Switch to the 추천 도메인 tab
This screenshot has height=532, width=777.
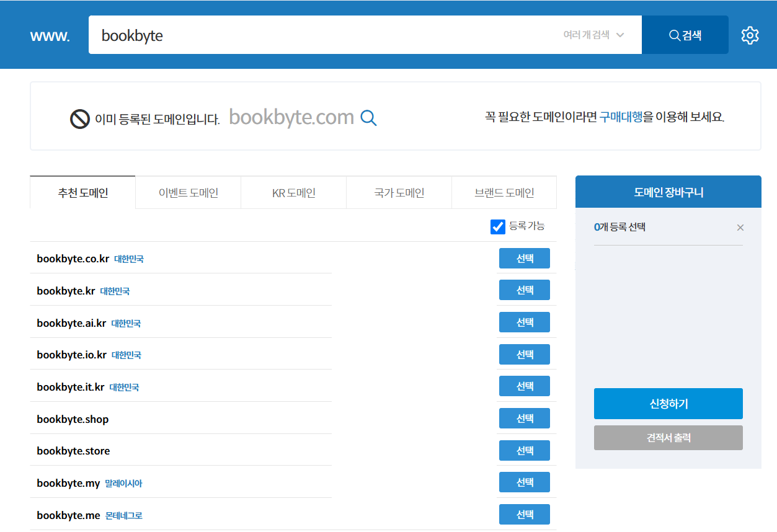point(82,192)
